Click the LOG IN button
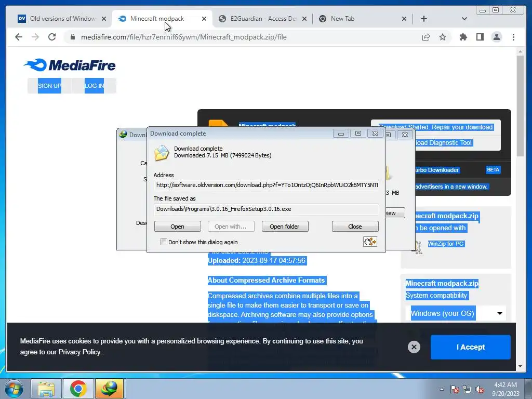This screenshot has width=532, height=399. (x=94, y=86)
